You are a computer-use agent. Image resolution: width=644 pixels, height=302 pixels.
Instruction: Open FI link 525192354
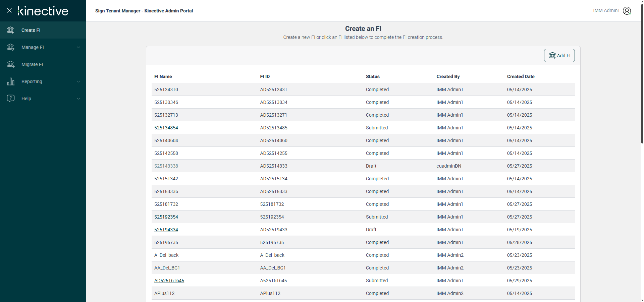[166, 217]
